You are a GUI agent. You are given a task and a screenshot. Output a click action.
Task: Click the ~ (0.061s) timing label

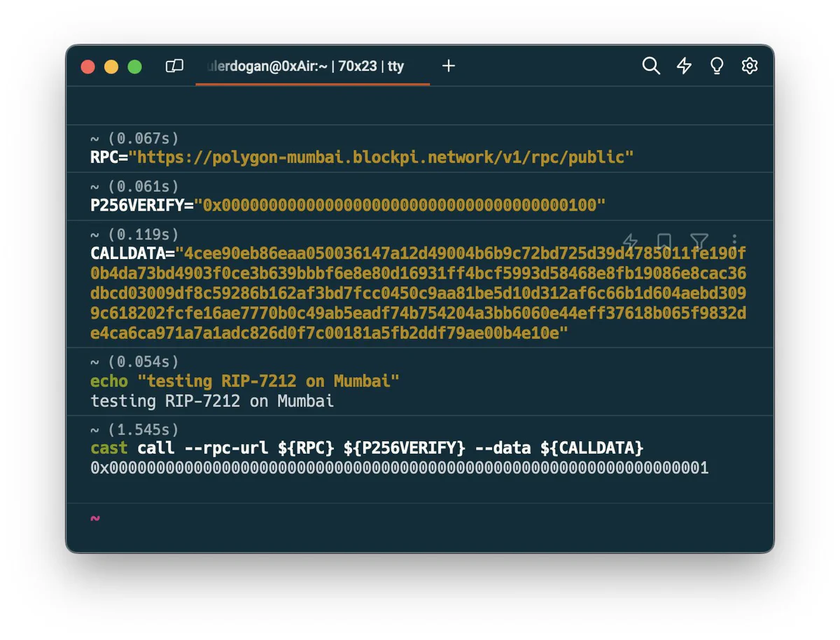[135, 186]
